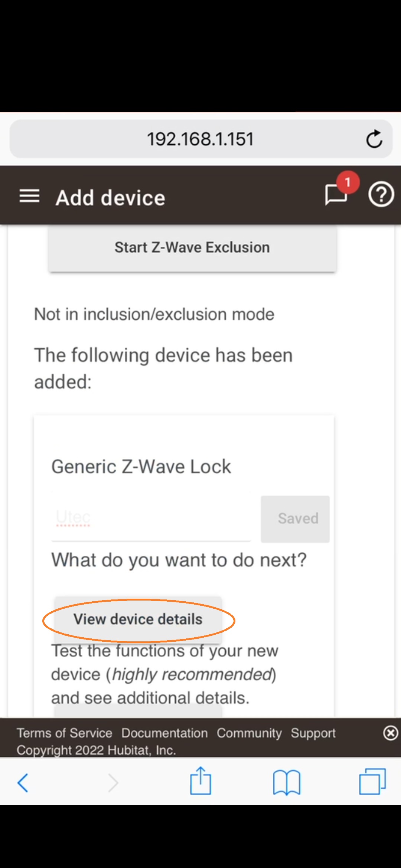Click the help question mark icon
This screenshot has width=401, height=868.
tap(381, 194)
